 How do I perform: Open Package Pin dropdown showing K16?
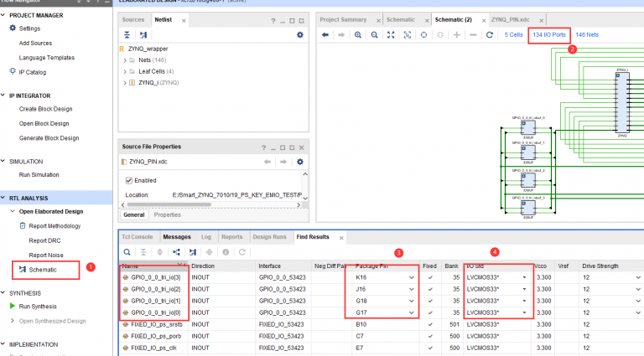(x=410, y=276)
